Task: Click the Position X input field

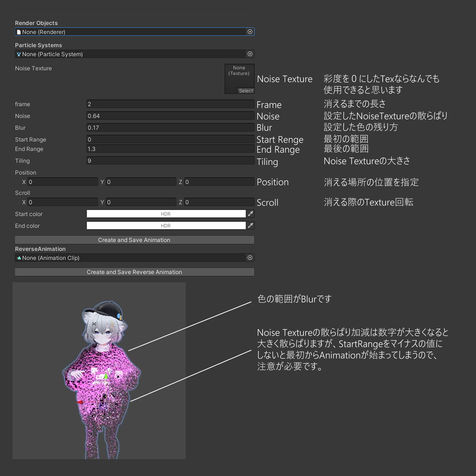Action: click(x=62, y=182)
